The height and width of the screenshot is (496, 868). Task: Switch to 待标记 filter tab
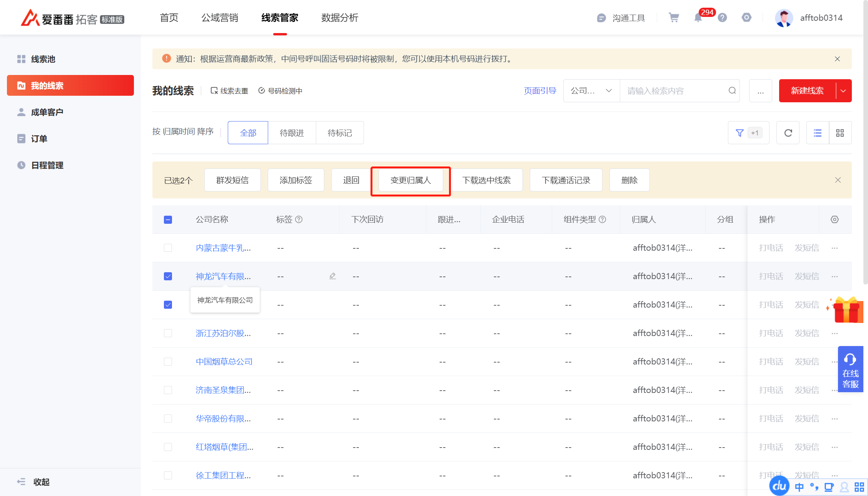[340, 133]
